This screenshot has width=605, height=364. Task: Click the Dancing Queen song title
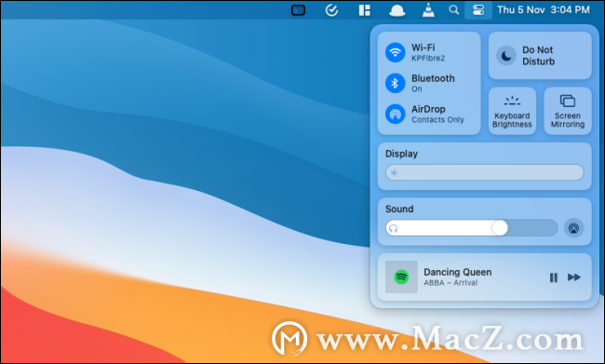click(458, 272)
